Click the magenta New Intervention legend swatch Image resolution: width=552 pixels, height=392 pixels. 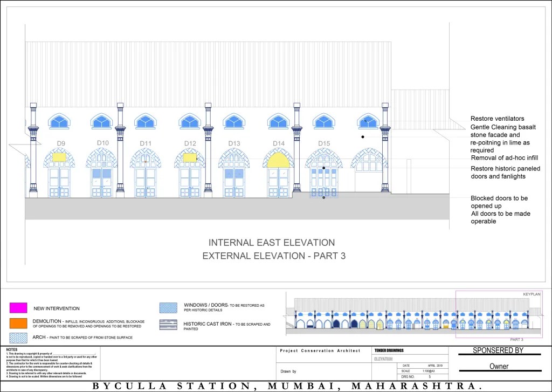(x=18, y=308)
